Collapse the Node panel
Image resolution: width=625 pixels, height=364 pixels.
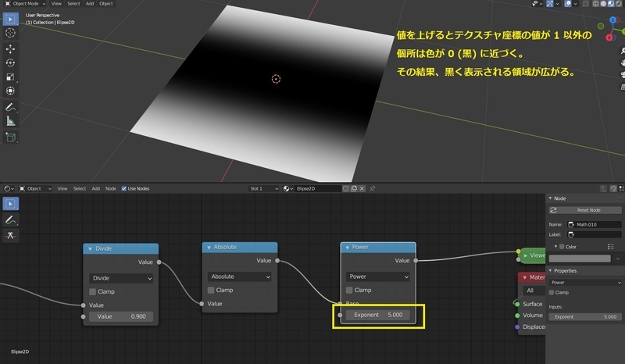[551, 198]
